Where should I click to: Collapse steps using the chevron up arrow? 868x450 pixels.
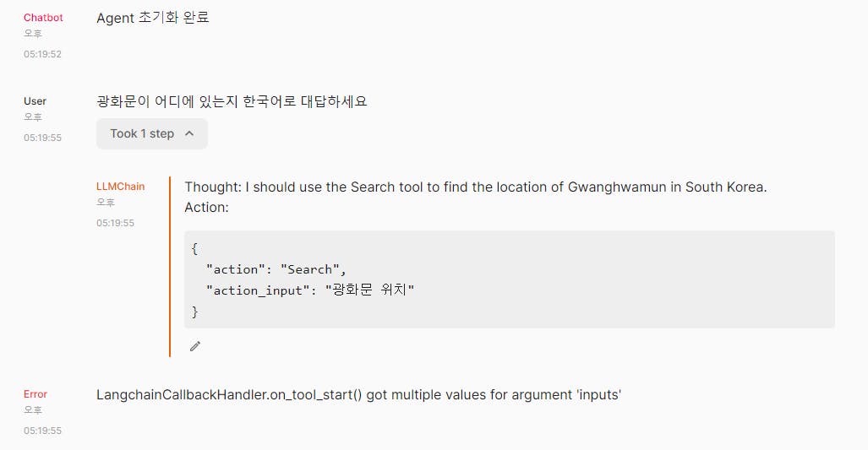pos(189,133)
